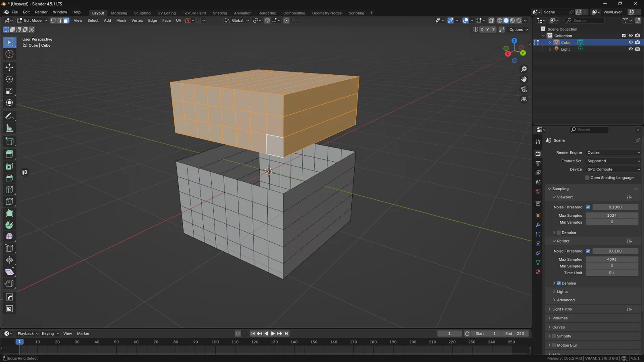
Task: Disable the Render Denoise checkbox
Action: (x=559, y=283)
